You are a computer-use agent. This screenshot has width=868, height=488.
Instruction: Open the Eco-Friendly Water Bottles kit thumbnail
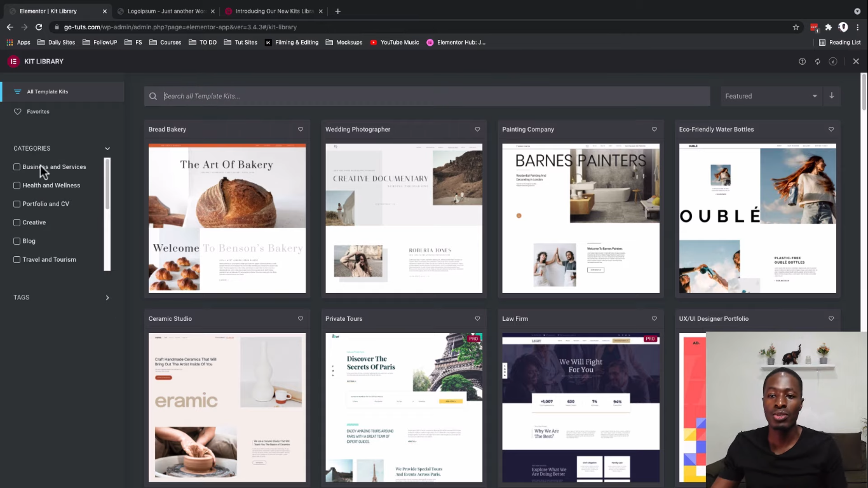757,218
